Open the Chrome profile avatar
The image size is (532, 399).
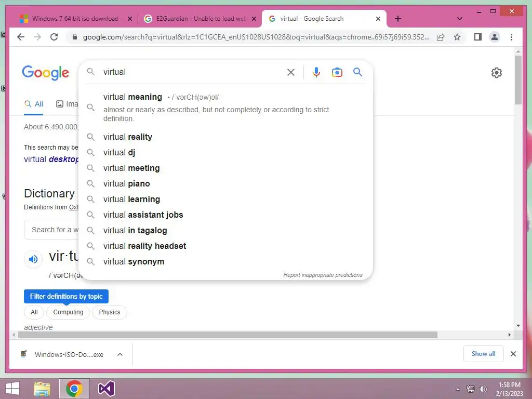pyautogui.click(x=495, y=37)
